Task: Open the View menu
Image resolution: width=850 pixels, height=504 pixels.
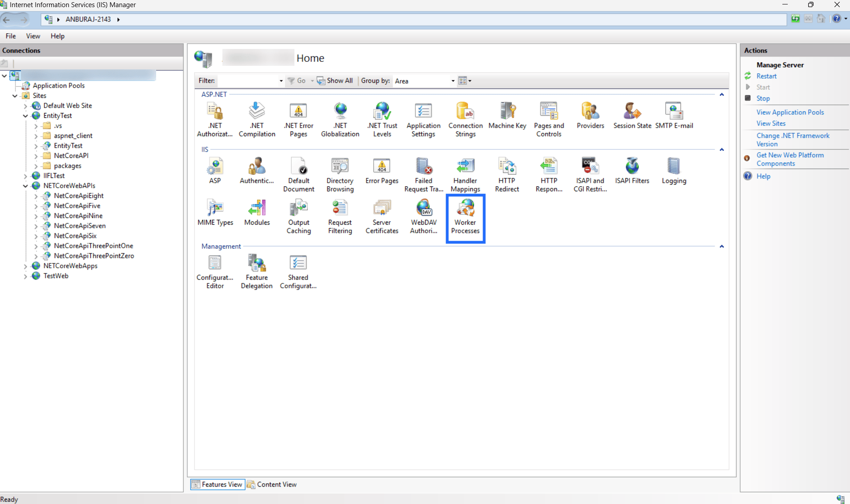Action: (33, 36)
